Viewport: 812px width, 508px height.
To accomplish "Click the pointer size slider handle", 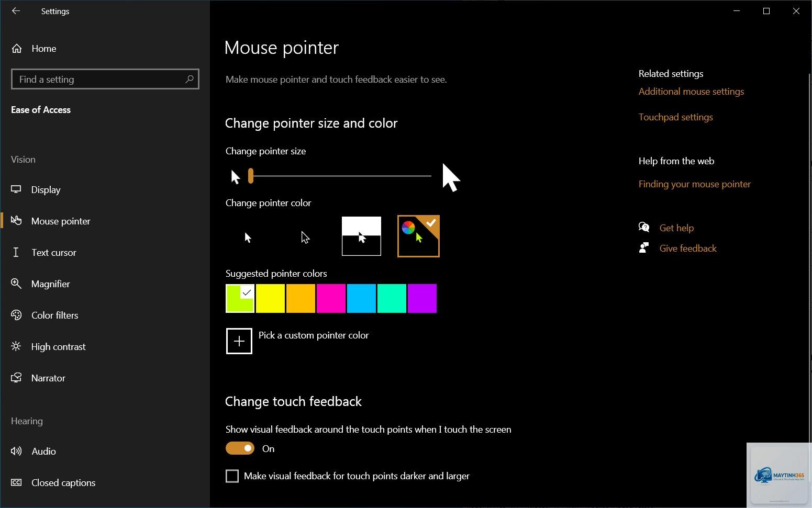I will pyautogui.click(x=251, y=176).
